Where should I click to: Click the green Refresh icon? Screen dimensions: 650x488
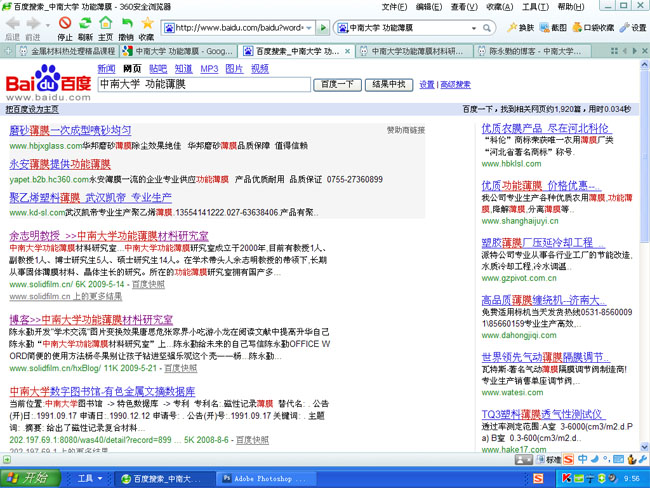85,23
